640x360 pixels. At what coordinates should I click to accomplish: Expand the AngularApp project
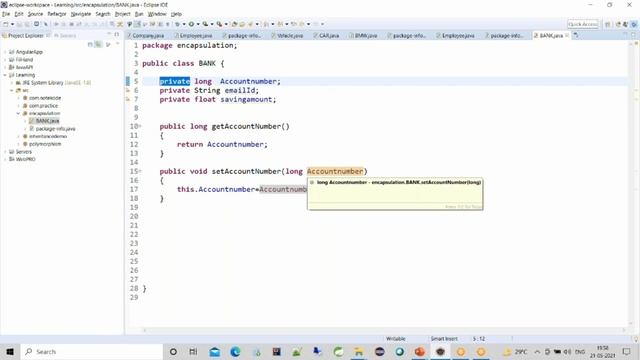tap(5, 52)
